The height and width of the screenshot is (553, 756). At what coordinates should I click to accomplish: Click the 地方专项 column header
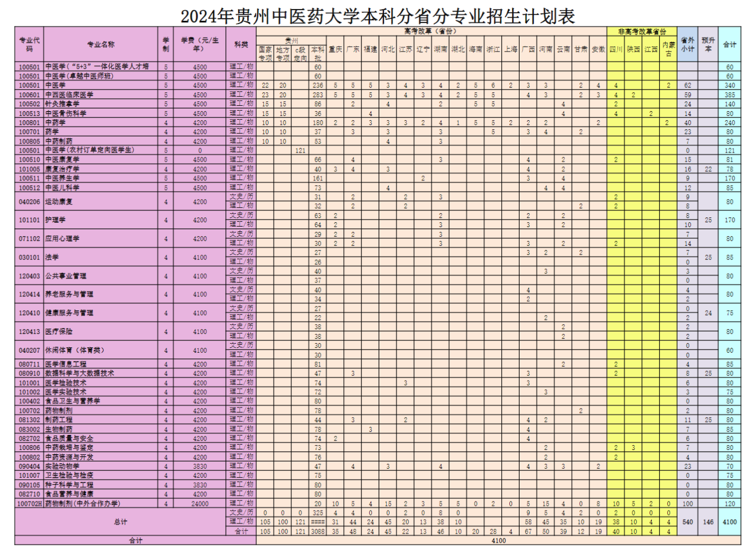[x=283, y=54]
